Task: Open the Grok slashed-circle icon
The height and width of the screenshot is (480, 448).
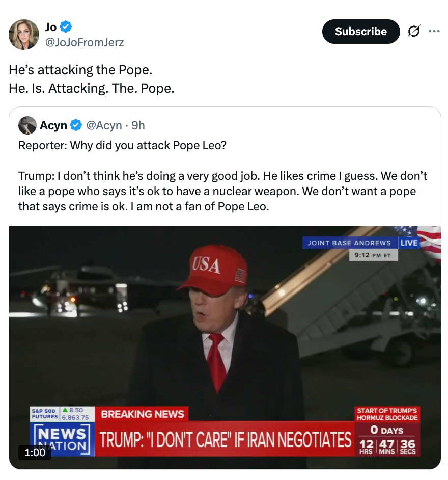Action: (414, 32)
